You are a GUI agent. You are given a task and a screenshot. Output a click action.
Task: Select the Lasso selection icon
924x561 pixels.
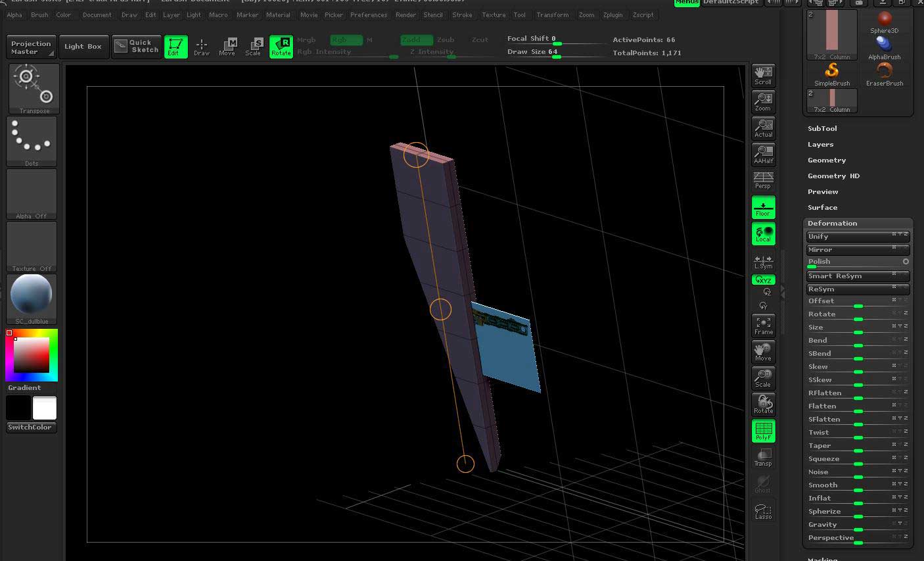click(763, 511)
